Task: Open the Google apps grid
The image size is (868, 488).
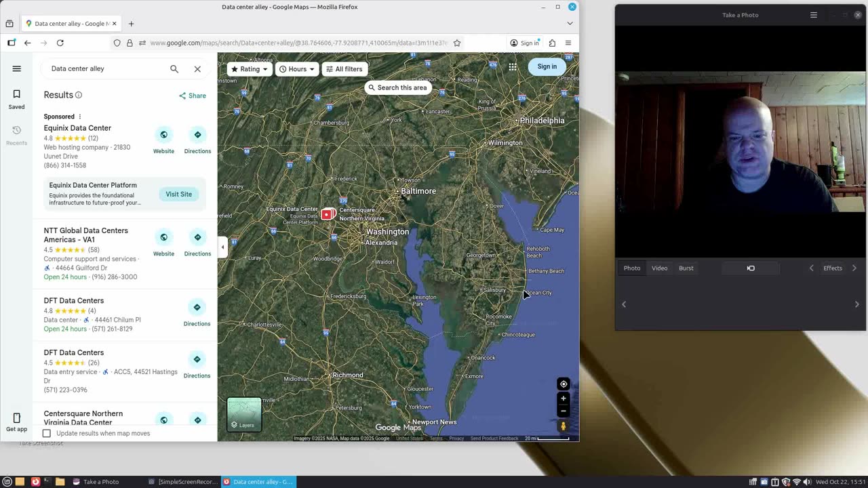Action: [x=513, y=66]
